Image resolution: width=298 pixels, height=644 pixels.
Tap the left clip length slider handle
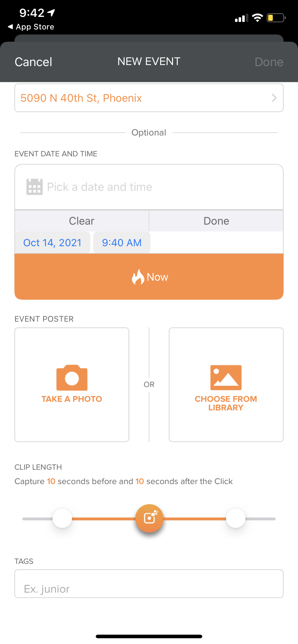pyautogui.click(x=62, y=518)
